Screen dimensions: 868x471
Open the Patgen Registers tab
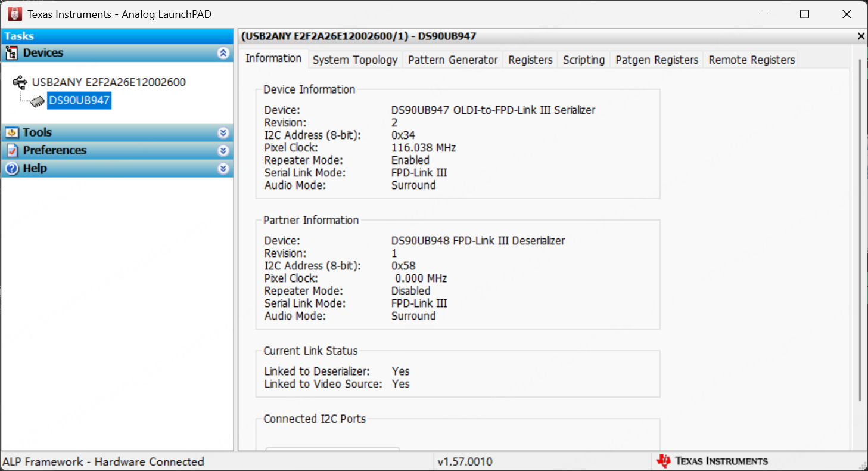[x=657, y=60]
